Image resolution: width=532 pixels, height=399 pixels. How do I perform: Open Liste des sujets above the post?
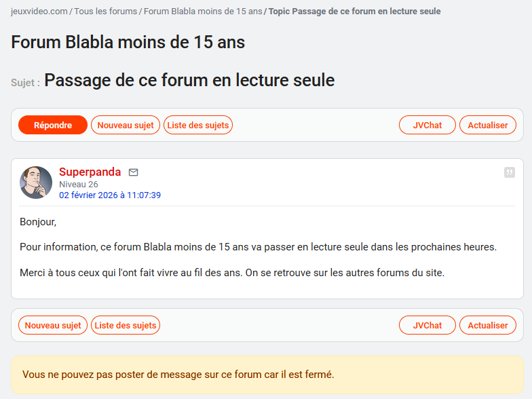(198, 126)
